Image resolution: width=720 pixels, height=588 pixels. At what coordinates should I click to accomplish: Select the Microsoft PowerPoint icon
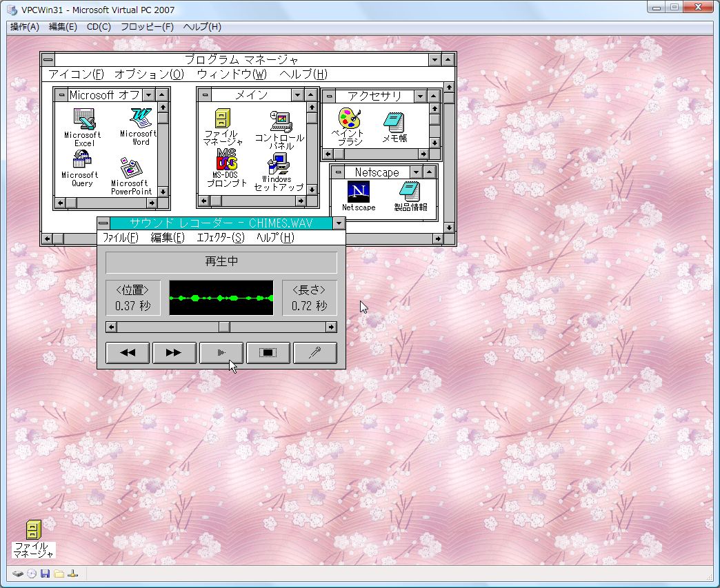tap(130, 168)
